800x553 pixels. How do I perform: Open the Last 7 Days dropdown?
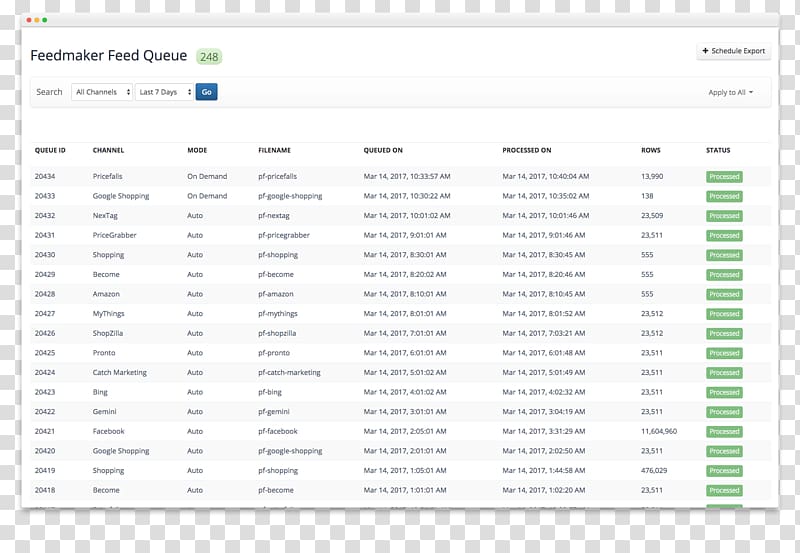164,92
